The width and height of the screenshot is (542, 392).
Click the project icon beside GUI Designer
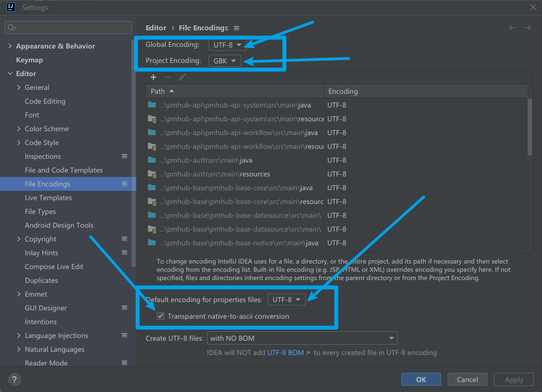[x=124, y=308]
